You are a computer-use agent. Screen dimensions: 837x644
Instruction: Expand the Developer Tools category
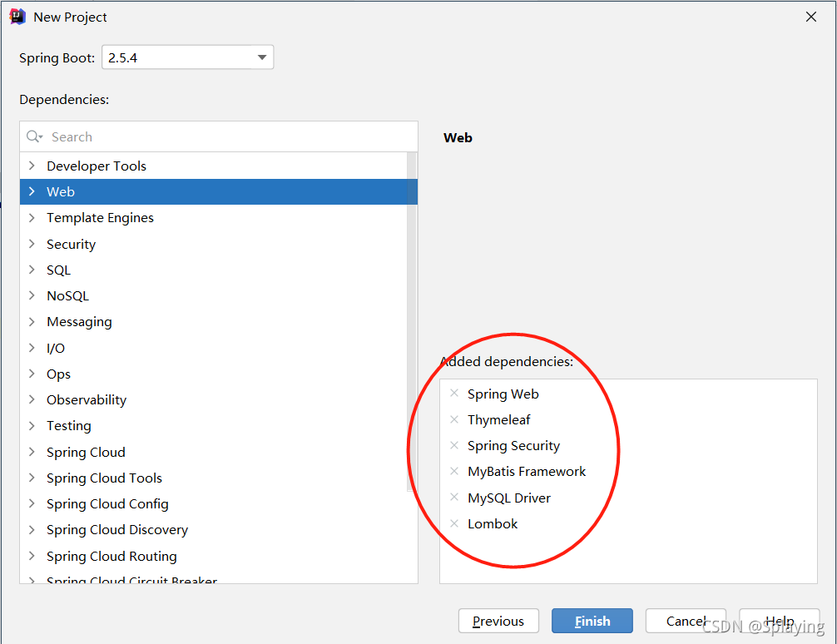click(32, 166)
